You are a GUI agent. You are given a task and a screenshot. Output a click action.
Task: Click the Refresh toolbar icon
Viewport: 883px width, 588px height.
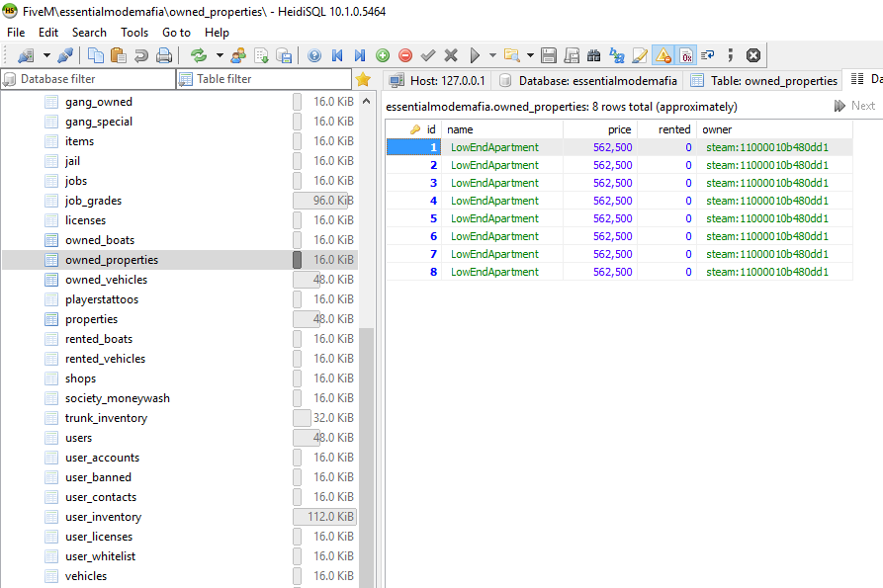tap(199, 55)
